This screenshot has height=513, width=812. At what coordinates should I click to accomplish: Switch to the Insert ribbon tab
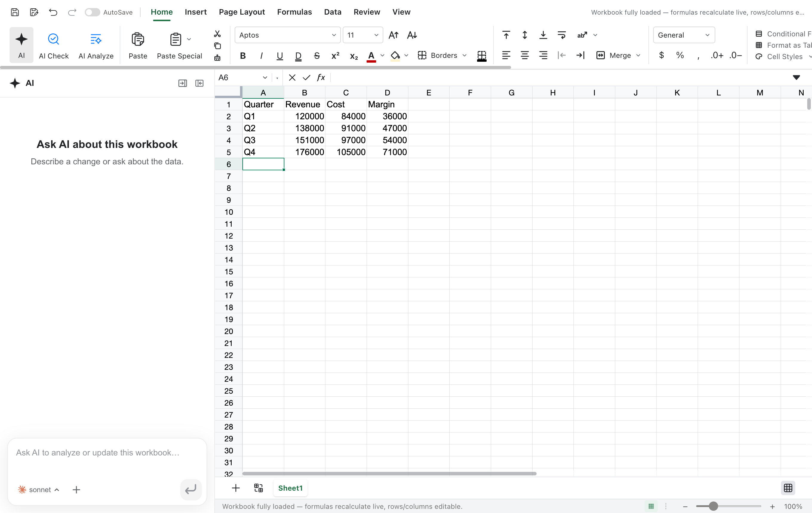(x=196, y=12)
